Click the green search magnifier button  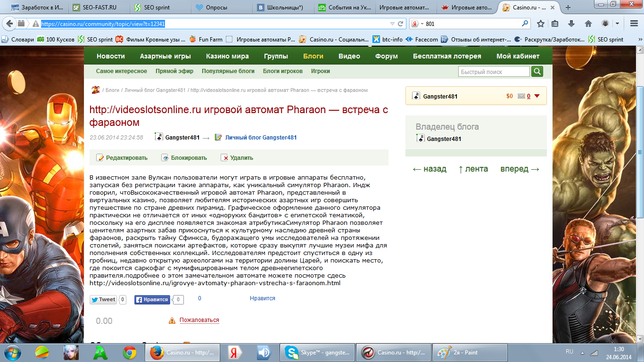537,71
